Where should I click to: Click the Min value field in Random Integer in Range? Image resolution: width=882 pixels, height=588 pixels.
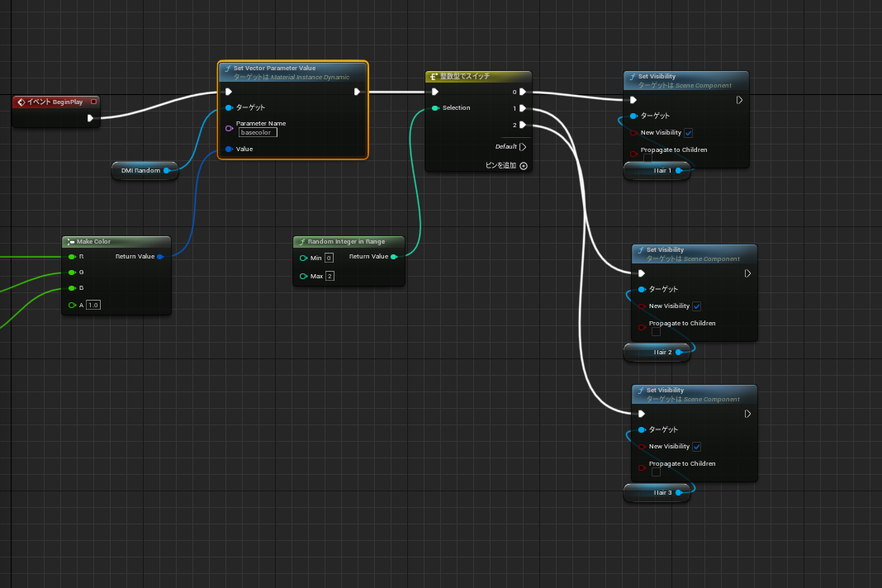(329, 258)
